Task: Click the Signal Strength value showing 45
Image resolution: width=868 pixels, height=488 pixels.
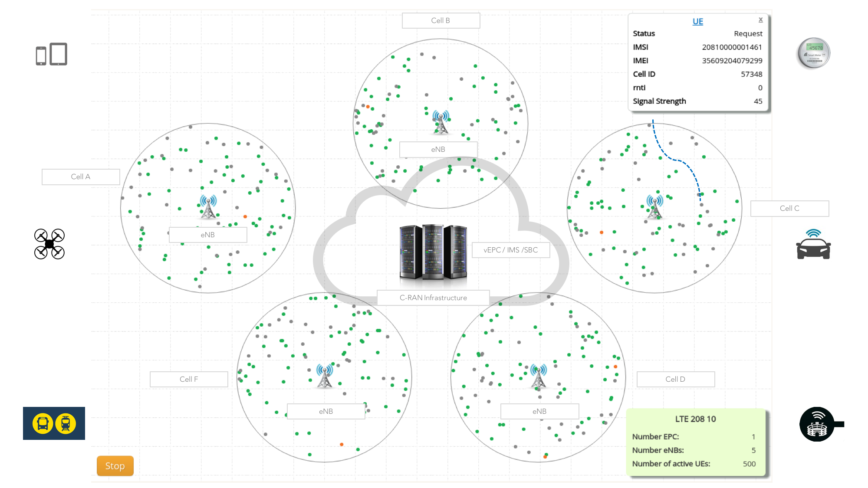Action: (x=758, y=101)
